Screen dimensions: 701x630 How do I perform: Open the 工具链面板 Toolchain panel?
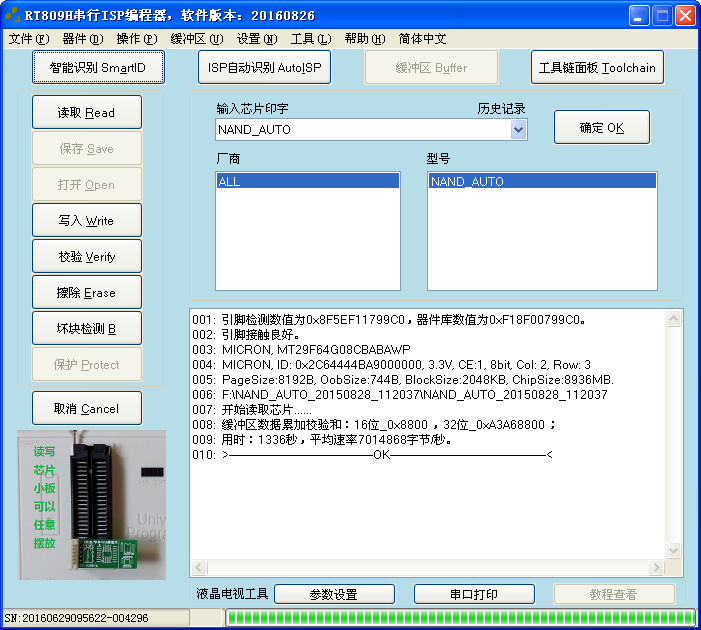click(597, 67)
